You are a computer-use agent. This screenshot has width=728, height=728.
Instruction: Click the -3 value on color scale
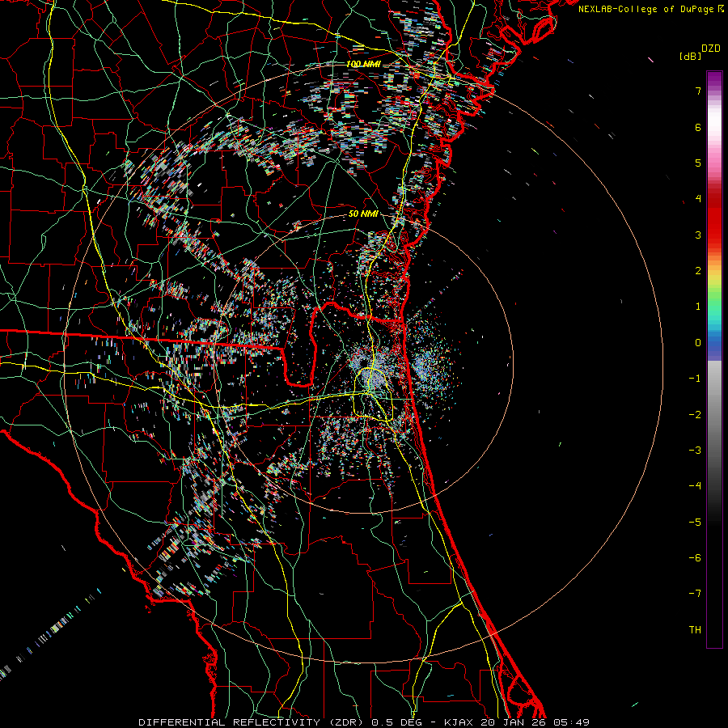pos(695,451)
